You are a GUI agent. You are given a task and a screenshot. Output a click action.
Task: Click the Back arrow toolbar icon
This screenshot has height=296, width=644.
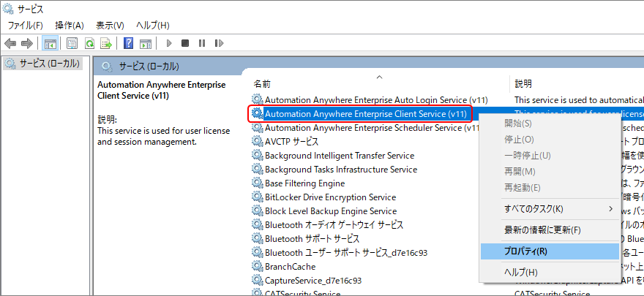(x=10, y=43)
